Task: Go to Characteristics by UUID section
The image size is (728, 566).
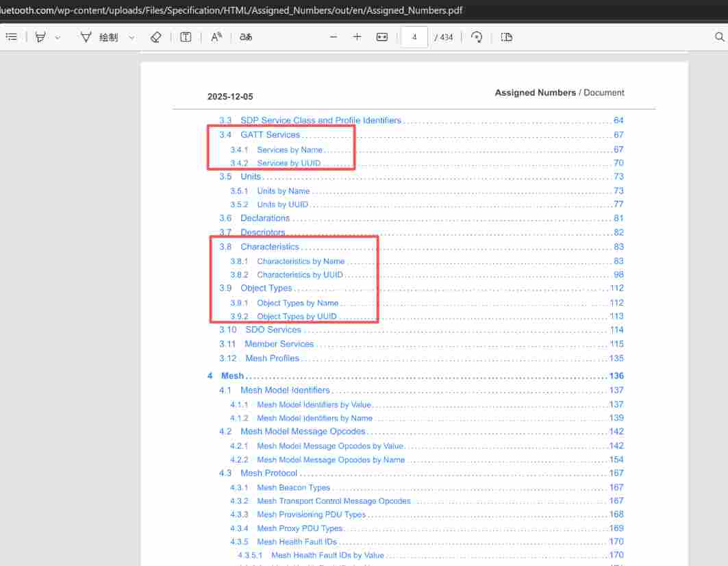Action: coord(300,275)
